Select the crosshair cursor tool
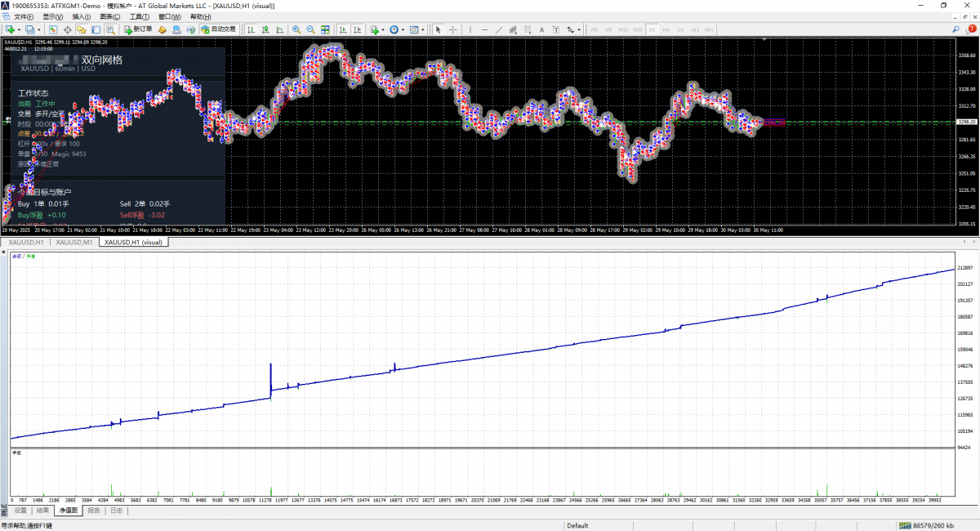The image size is (980, 531). click(x=452, y=29)
